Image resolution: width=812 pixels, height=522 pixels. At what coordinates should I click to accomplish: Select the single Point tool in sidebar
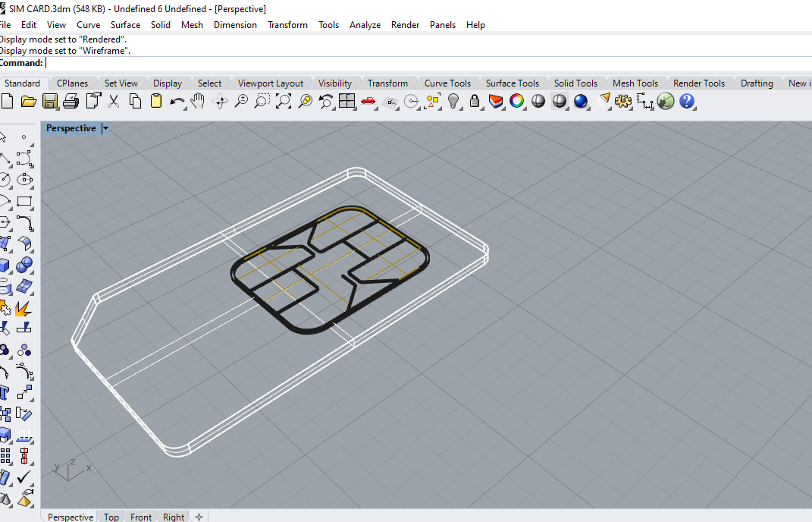point(24,137)
